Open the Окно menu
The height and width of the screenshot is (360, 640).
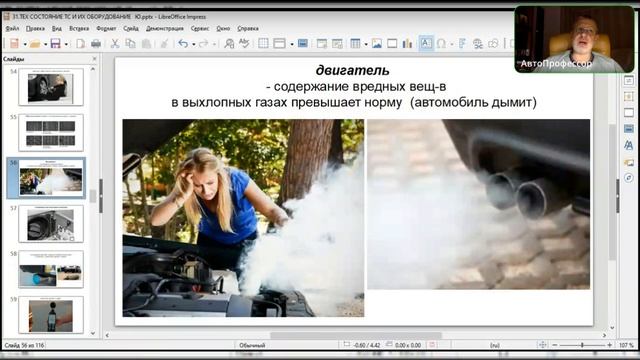click(223, 29)
